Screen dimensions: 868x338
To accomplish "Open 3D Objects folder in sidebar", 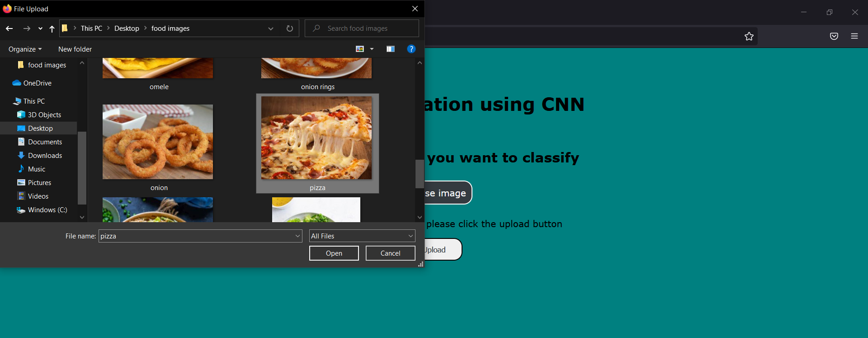I will (39, 115).
